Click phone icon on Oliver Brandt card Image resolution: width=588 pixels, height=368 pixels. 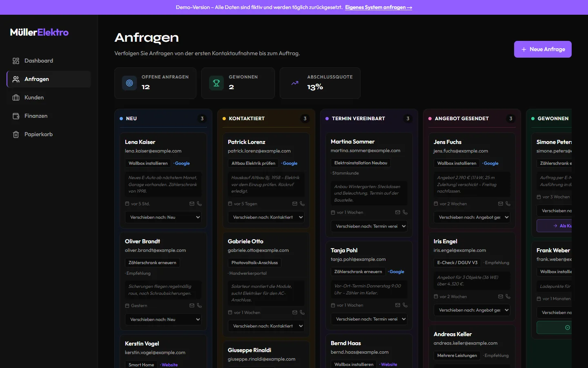(199, 305)
